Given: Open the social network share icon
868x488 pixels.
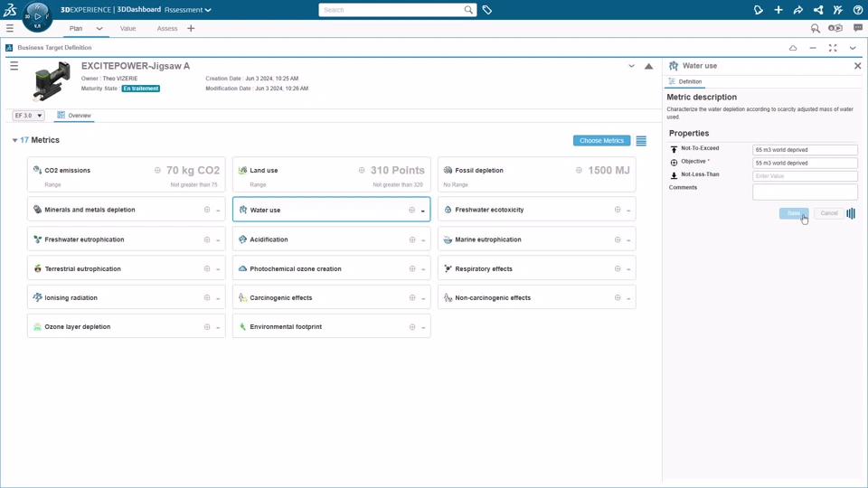Looking at the screenshot, I should click(x=818, y=10).
